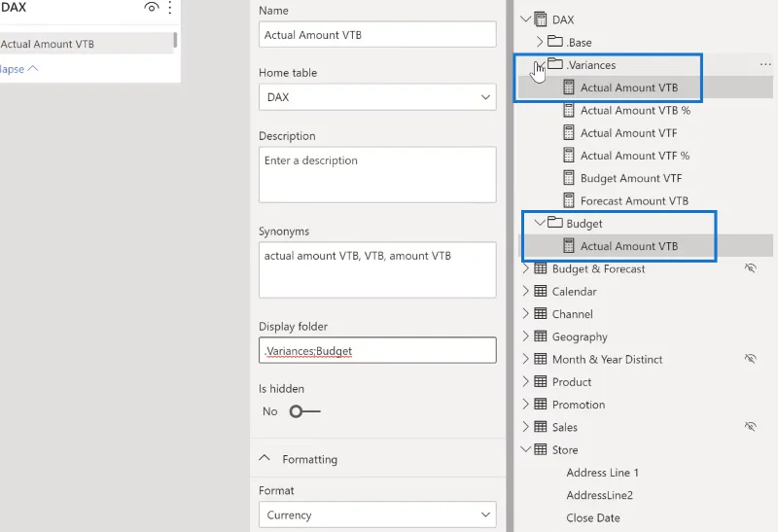Click the Display folder input field
778x532 pixels.
click(x=377, y=350)
